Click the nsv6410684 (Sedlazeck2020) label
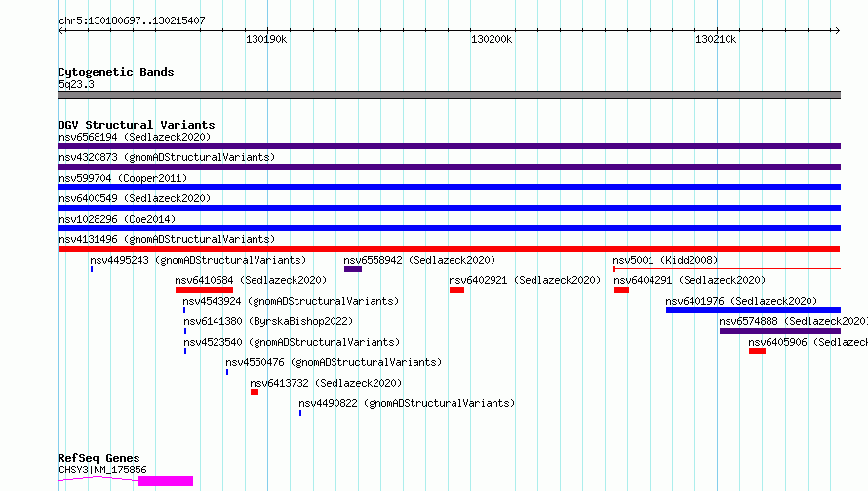The height and width of the screenshot is (491, 868). (251, 280)
